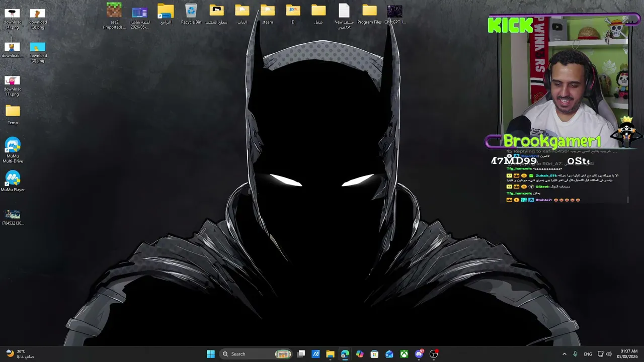This screenshot has height=362, width=644.
Task: Click the taskbar Search box
Action: [257, 354]
